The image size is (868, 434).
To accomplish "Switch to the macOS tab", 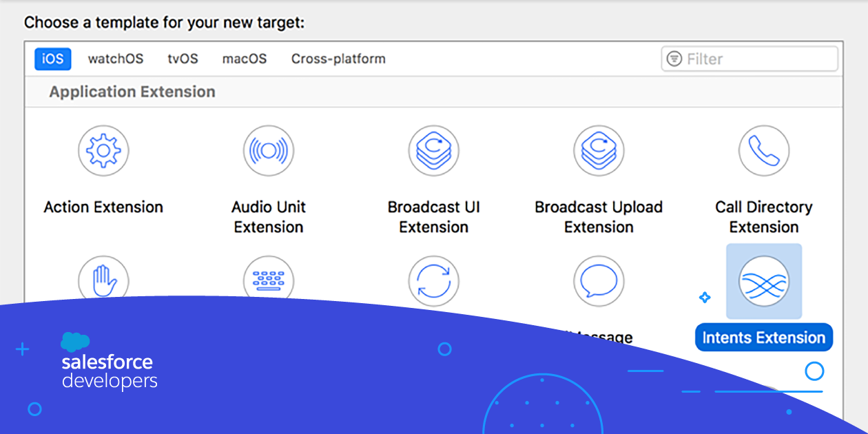I will (245, 59).
